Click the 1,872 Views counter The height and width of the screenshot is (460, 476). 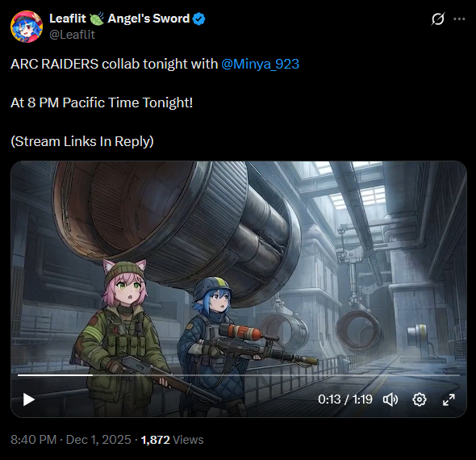tap(172, 440)
